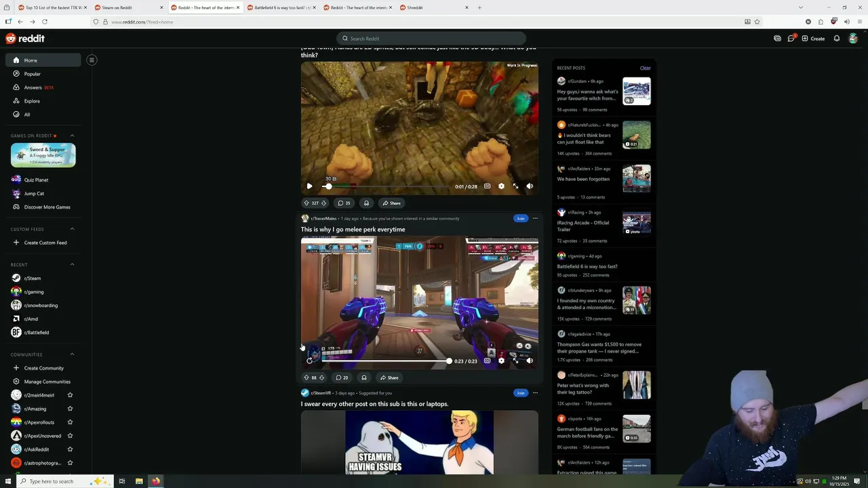Enter fullscreen on the first video
The image size is (868, 488).
tap(515, 186)
